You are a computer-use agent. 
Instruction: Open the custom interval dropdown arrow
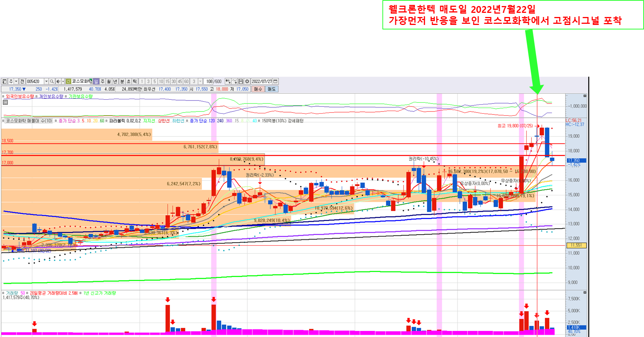point(200,81)
